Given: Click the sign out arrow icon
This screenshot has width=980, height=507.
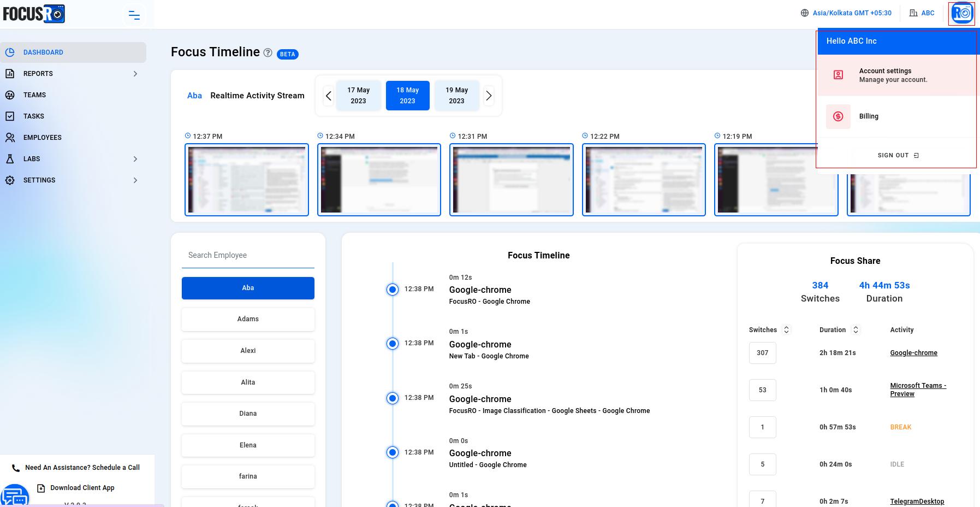Looking at the screenshot, I should point(916,156).
